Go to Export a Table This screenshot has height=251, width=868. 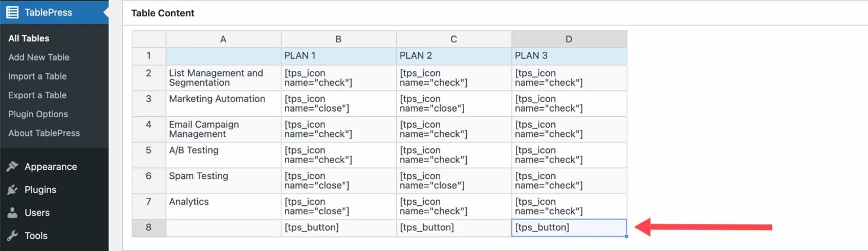pyautogui.click(x=37, y=95)
